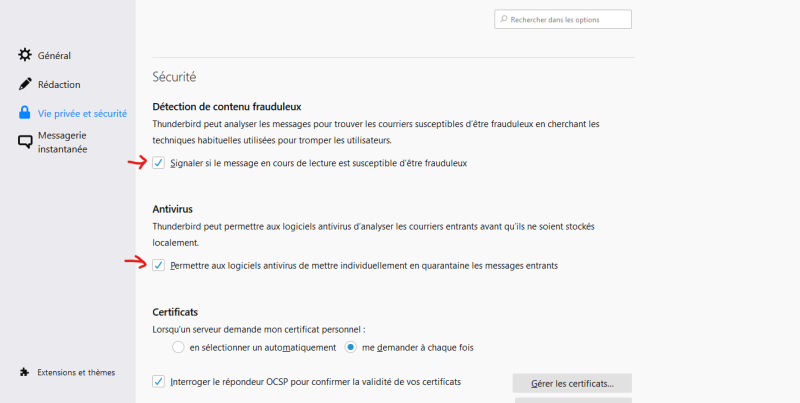Click the chat bubble instant messaging icon
Screen dimensions: 800x403
(25, 142)
